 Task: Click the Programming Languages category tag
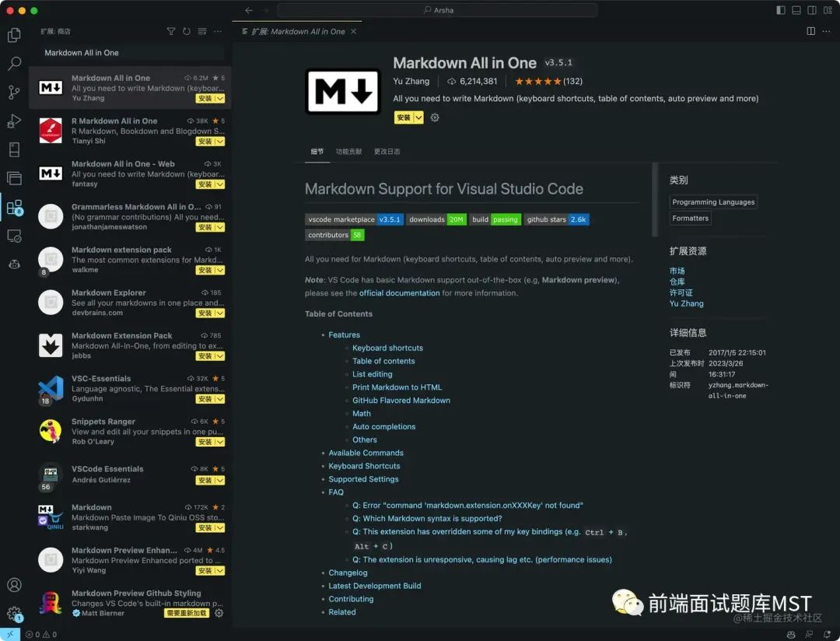pos(713,202)
